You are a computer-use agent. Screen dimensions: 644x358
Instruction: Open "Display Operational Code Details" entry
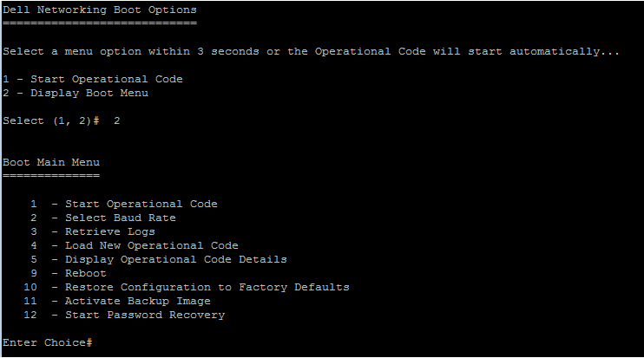[175, 259]
